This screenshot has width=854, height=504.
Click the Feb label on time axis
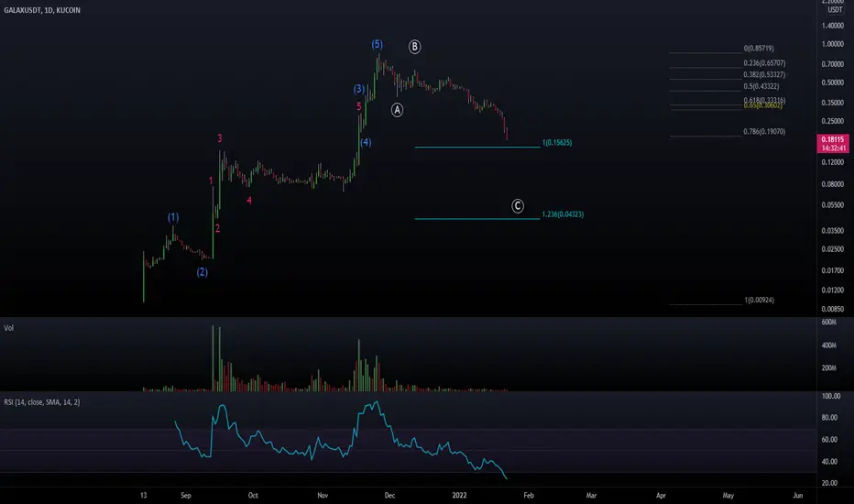pos(529,495)
